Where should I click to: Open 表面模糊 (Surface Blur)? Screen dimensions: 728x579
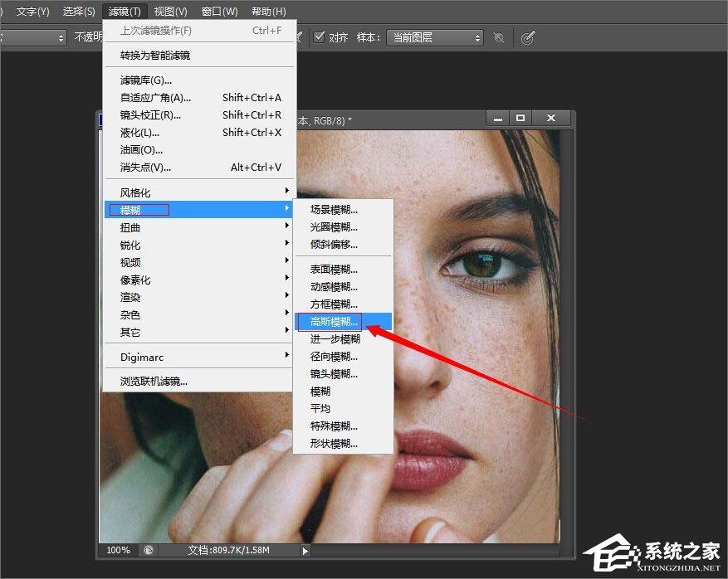click(x=331, y=269)
